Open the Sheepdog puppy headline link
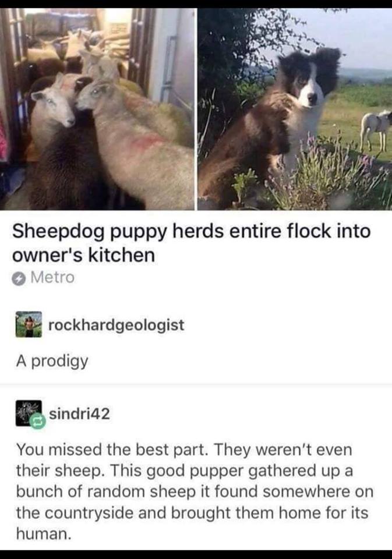This screenshot has height=559, width=392. pos(192,243)
